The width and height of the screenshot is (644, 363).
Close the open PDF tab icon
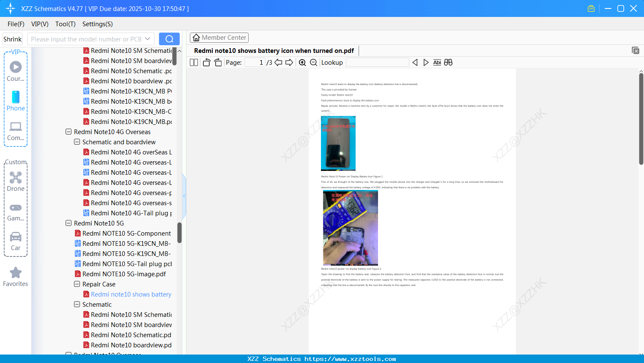pos(636,51)
